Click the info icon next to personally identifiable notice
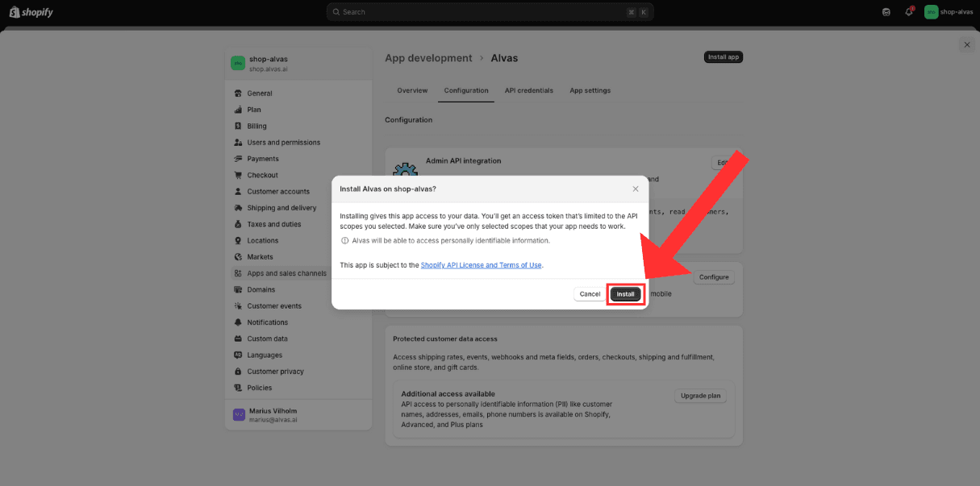The height and width of the screenshot is (486, 980). click(345, 240)
